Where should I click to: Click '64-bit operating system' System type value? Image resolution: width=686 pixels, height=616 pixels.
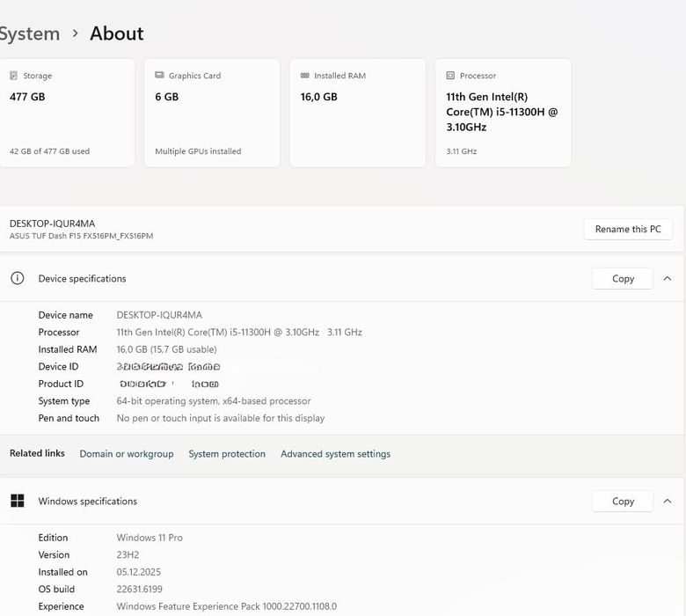coord(214,401)
